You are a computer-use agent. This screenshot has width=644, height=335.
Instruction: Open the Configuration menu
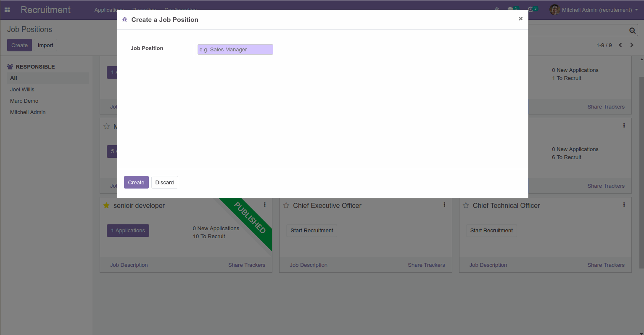click(180, 10)
